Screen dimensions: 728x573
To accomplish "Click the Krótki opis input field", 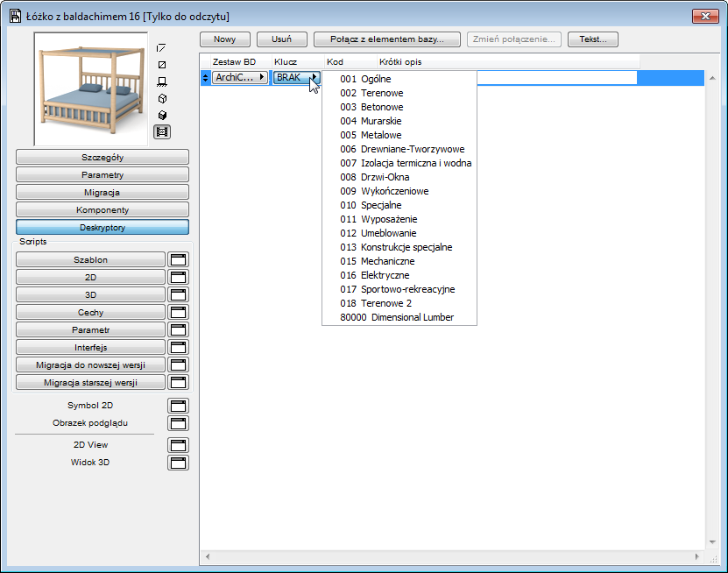I will 556,78.
